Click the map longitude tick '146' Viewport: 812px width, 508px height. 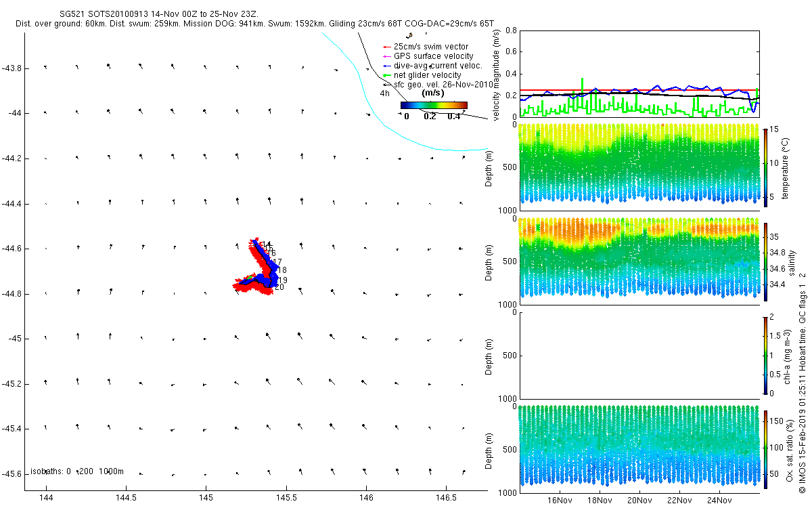[x=366, y=497]
